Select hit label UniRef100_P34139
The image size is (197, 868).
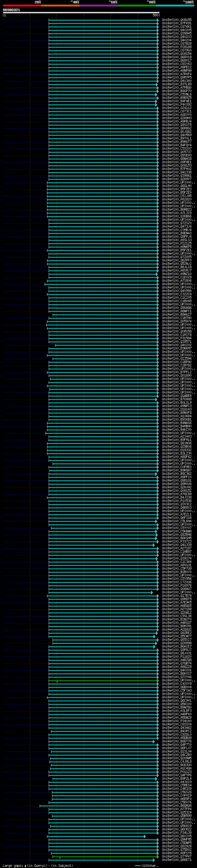coord(176,833)
